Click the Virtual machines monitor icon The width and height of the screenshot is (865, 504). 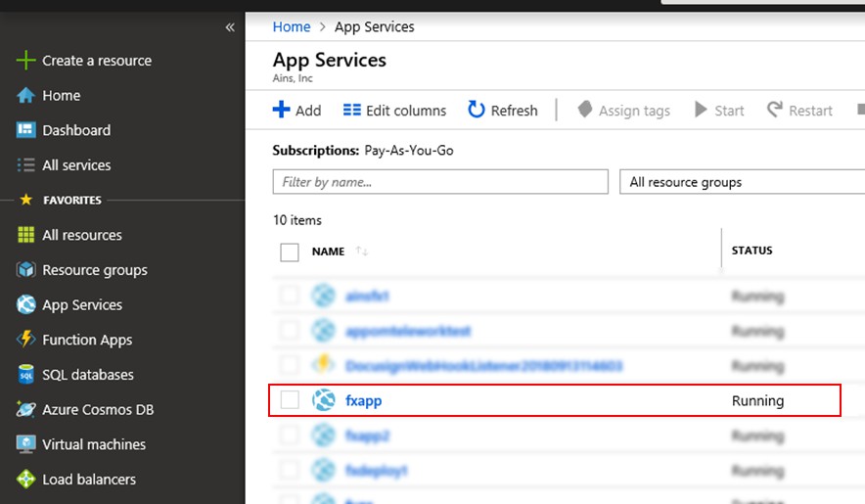[x=25, y=444]
